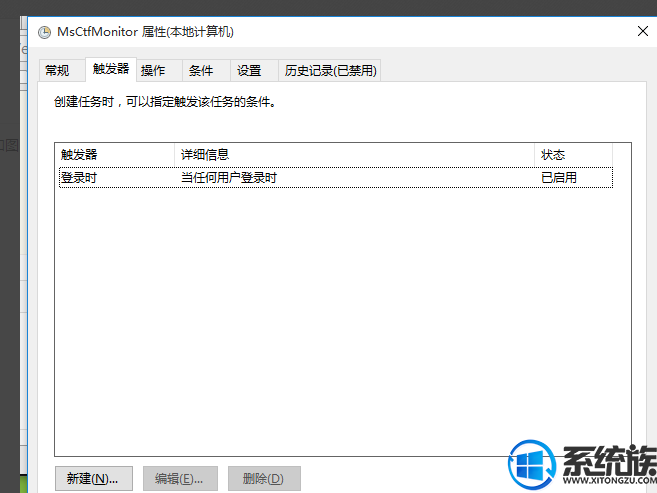
Task: Open the 历史记录(已禁用) tab
Action: pyautogui.click(x=330, y=70)
